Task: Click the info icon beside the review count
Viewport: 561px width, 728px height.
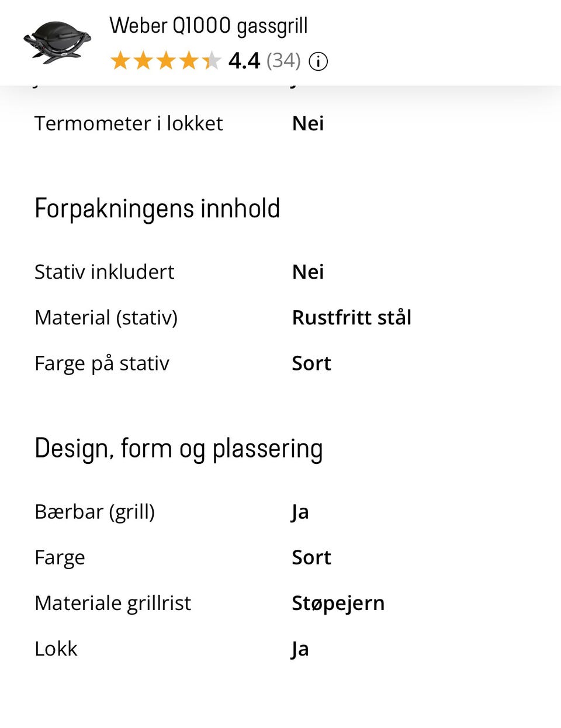Action: point(318,61)
